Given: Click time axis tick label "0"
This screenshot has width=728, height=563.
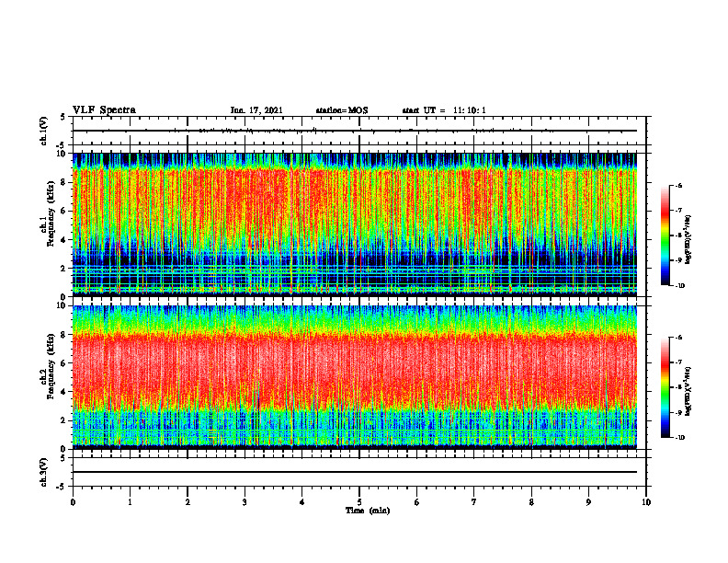Looking at the screenshot, I should (x=73, y=502).
